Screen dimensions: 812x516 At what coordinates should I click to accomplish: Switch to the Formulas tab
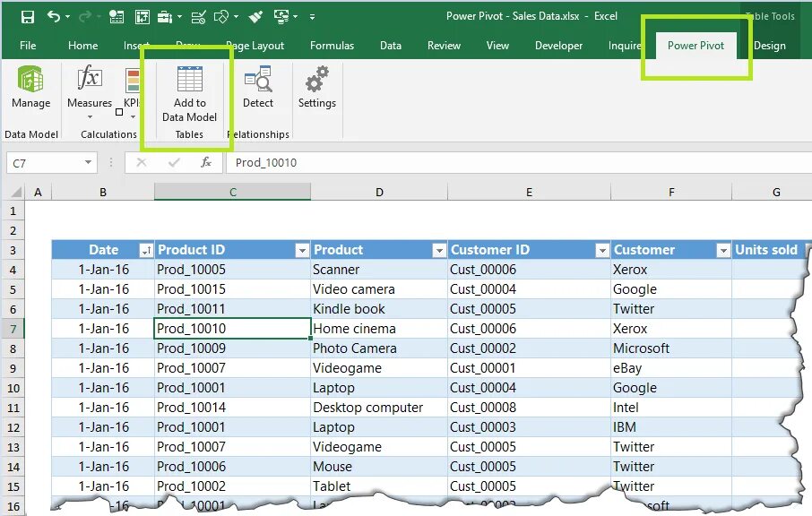(332, 46)
